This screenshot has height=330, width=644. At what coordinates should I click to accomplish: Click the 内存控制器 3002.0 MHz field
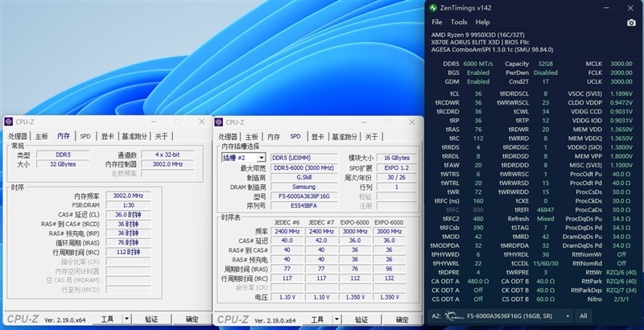point(167,164)
